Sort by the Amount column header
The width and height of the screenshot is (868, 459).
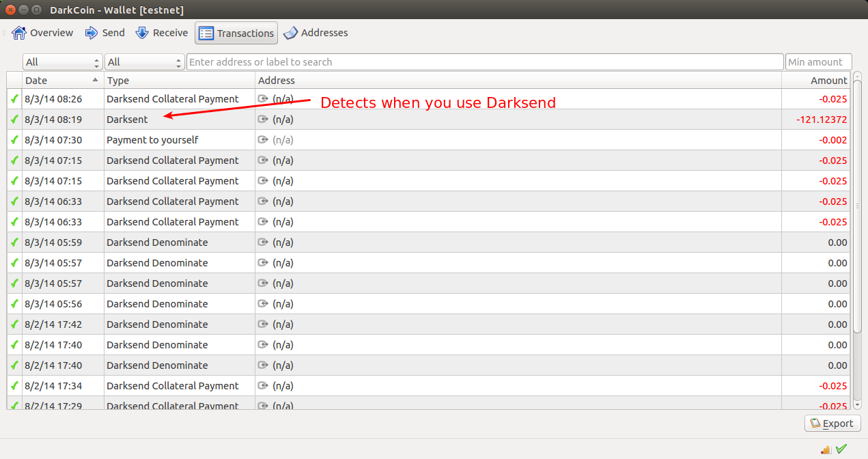coord(816,81)
